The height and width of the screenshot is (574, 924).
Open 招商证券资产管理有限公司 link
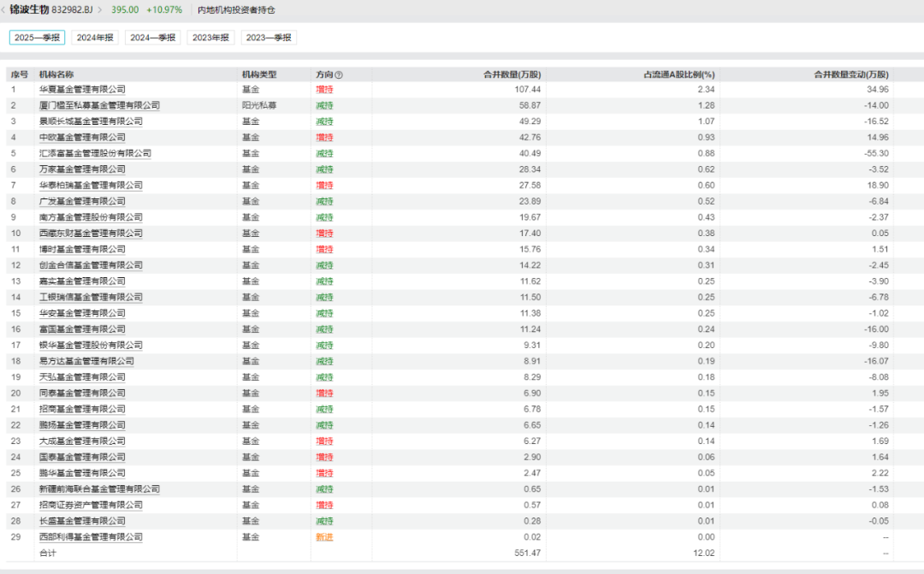coord(91,505)
